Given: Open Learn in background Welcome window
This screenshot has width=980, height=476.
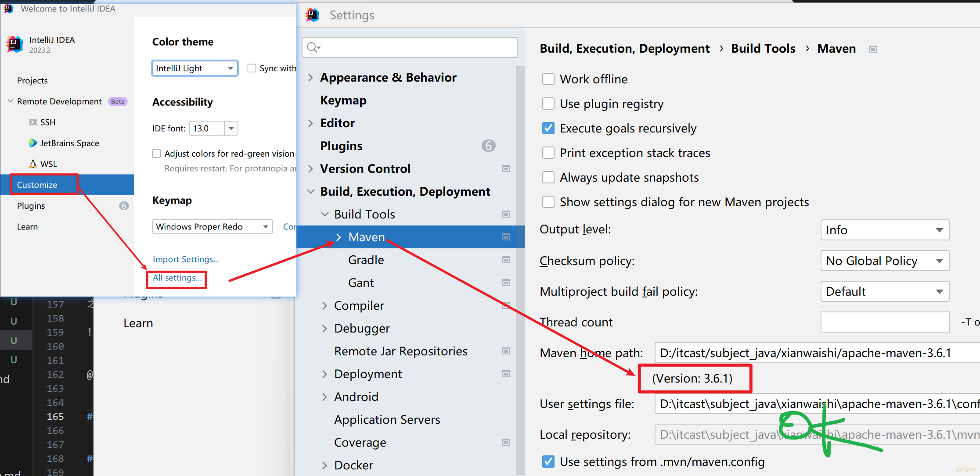Looking at the screenshot, I should [x=138, y=323].
